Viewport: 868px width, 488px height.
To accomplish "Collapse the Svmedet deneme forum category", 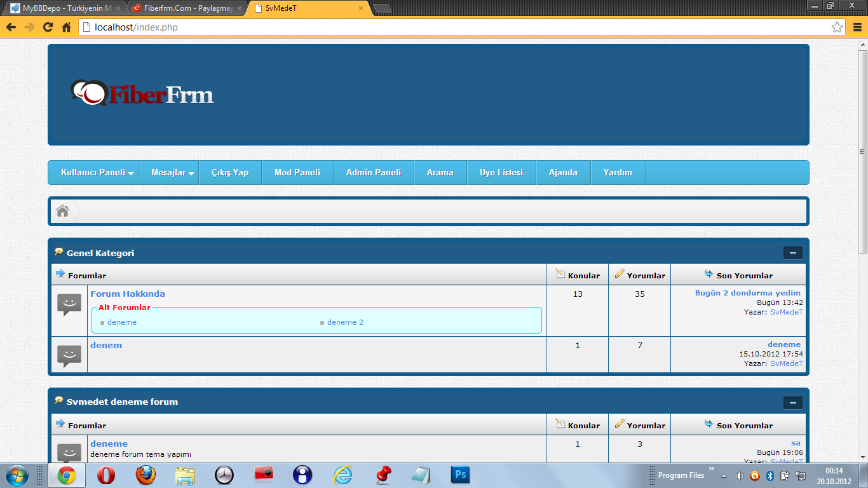I will tap(793, 403).
